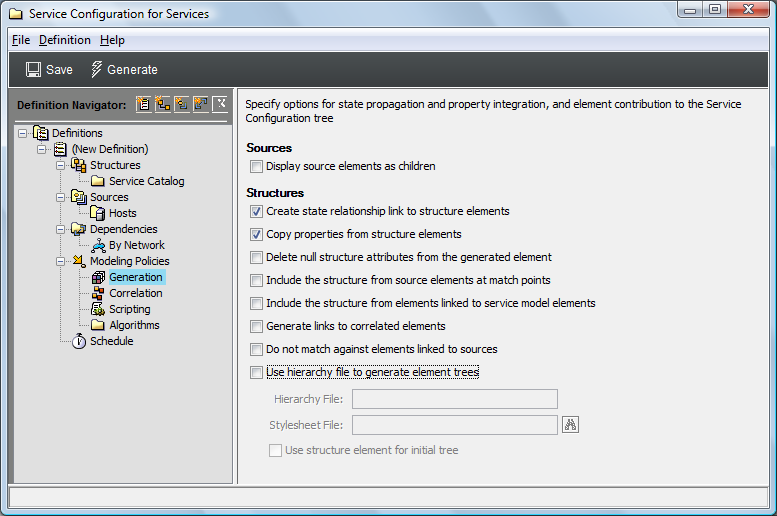Collapse the Modeling Policies tree node

pyautogui.click(x=60, y=261)
